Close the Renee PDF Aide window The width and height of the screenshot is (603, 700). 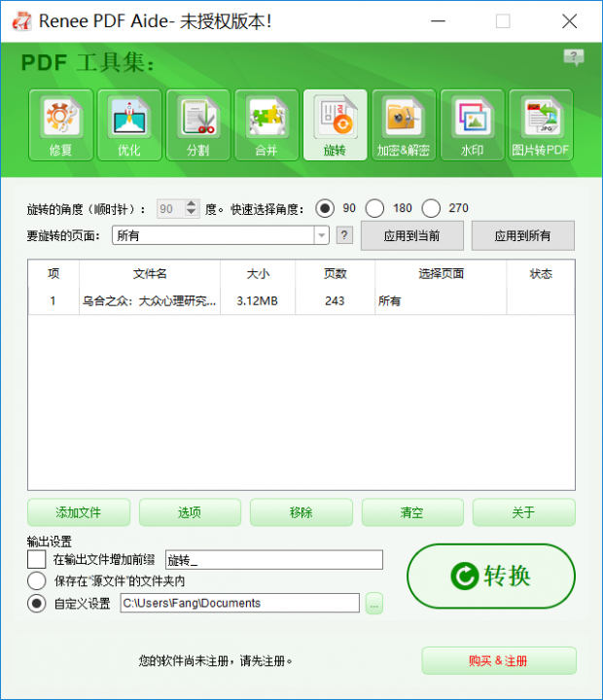click(x=570, y=21)
